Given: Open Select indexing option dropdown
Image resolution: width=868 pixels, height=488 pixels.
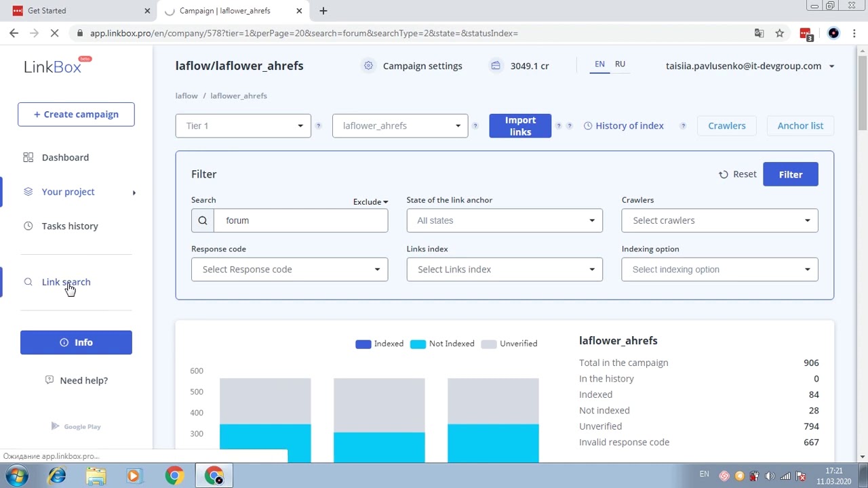Looking at the screenshot, I should [x=719, y=269].
